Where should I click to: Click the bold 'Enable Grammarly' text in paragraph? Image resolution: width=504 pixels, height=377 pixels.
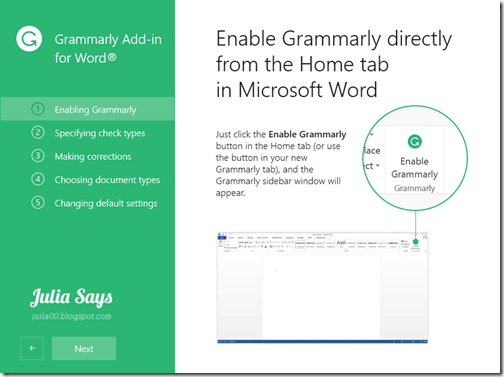(x=307, y=134)
